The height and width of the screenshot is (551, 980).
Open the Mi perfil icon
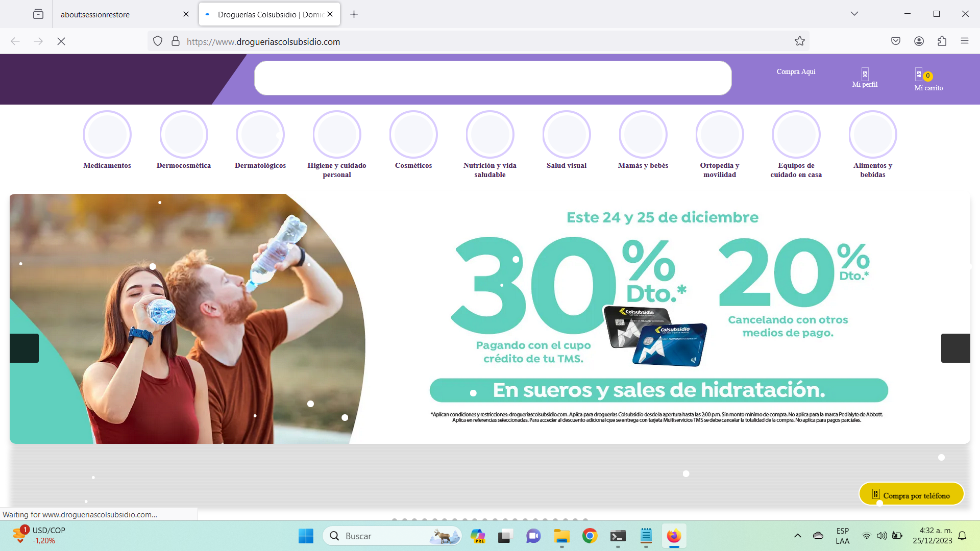tap(865, 74)
